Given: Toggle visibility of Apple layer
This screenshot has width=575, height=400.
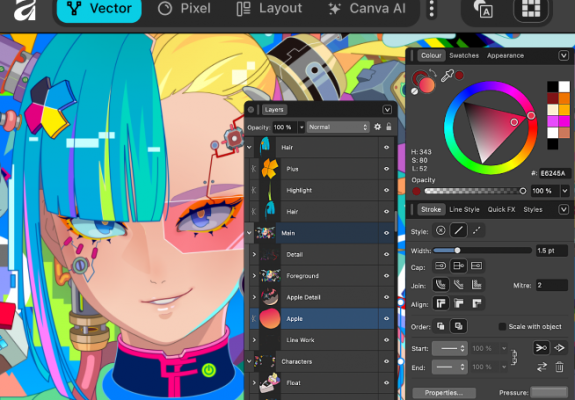Looking at the screenshot, I should [x=387, y=319].
